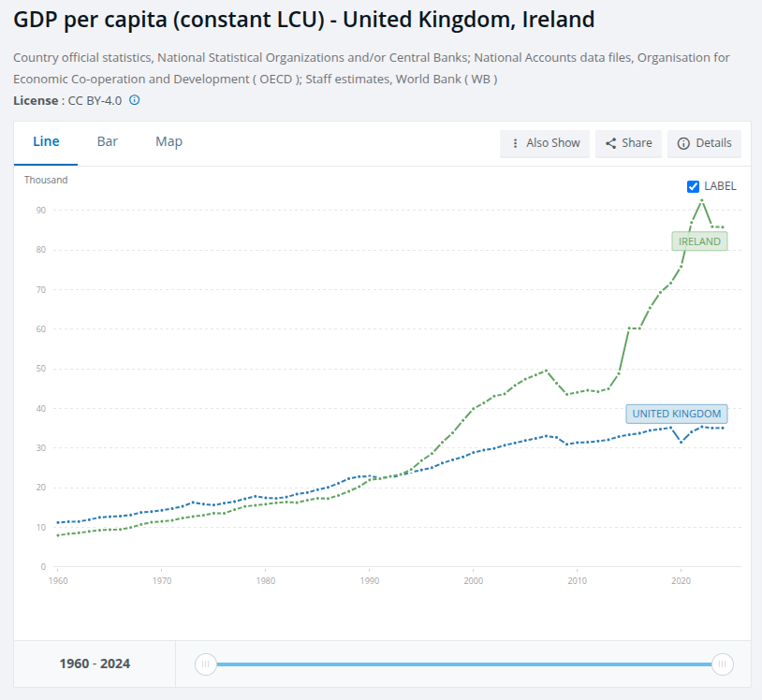Screen dimensions: 762x700
Task: Click the 2010 x-axis year label
Action: click(x=578, y=580)
